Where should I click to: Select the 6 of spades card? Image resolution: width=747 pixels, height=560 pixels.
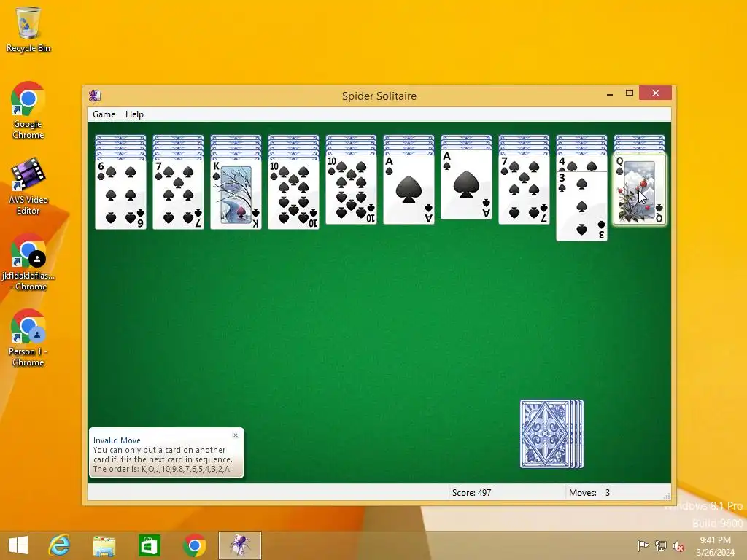click(120, 194)
